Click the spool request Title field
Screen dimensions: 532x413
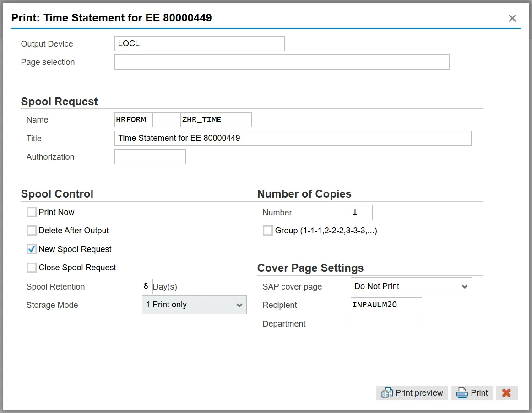coord(293,138)
